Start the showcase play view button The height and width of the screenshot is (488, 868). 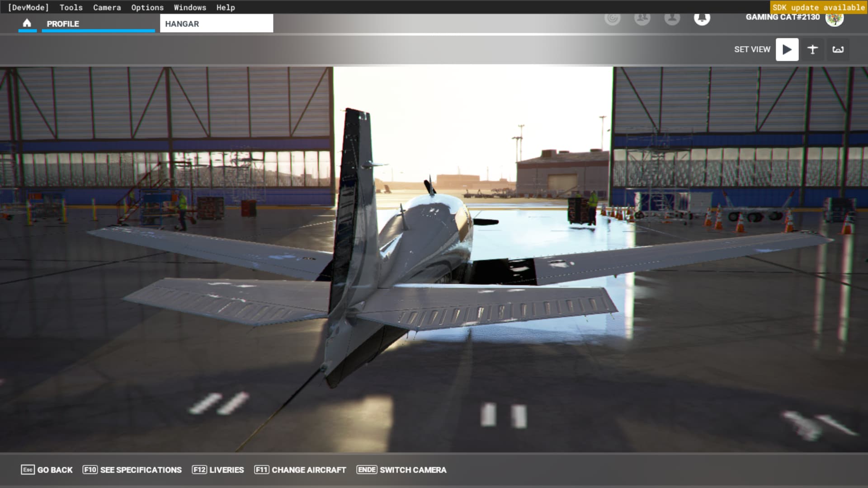(787, 49)
